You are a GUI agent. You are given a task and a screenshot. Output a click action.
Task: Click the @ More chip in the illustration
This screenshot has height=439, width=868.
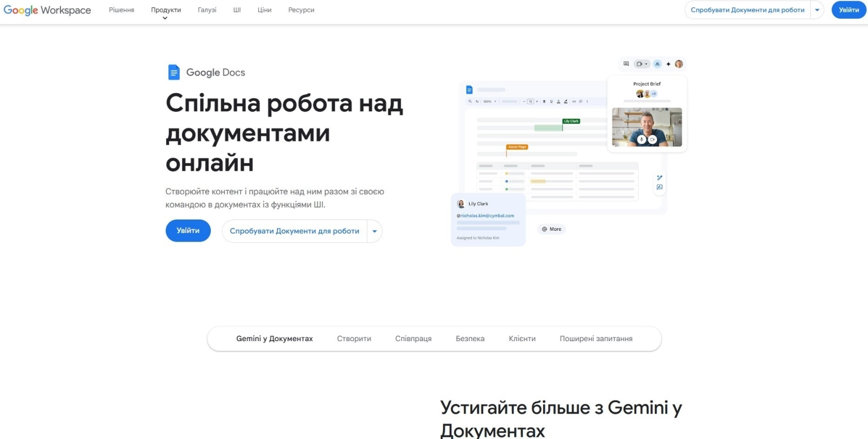point(552,229)
